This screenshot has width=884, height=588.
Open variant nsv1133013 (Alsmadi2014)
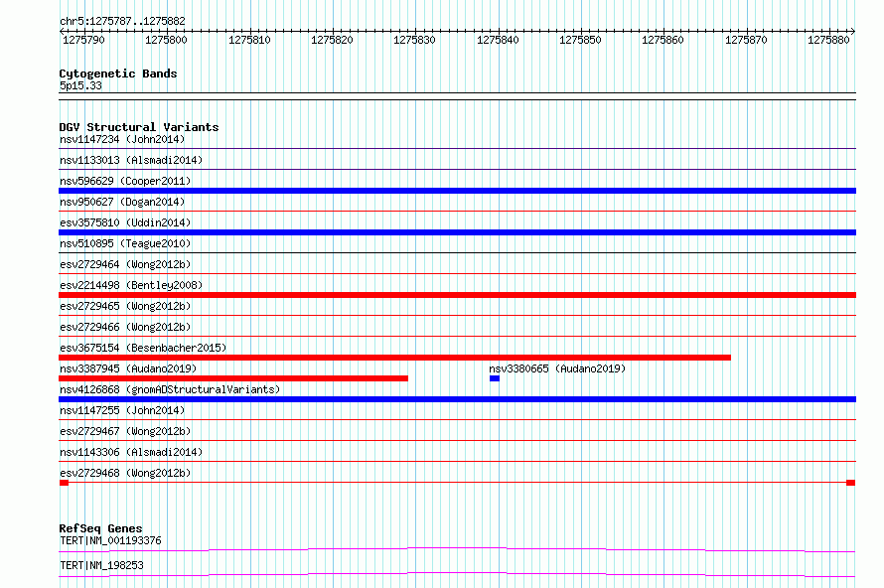[x=131, y=160]
